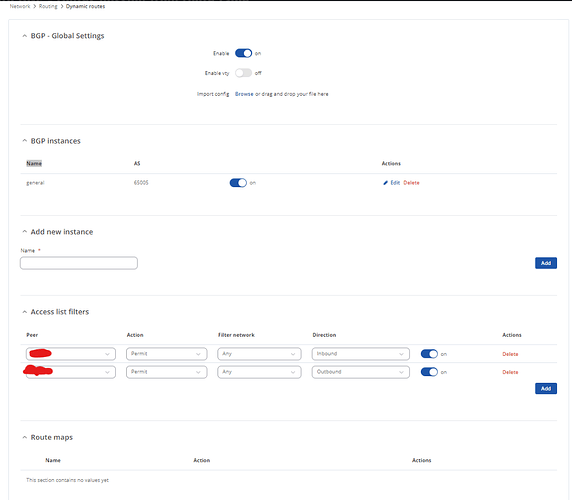Collapse the Add new instance section

pos(24,232)
